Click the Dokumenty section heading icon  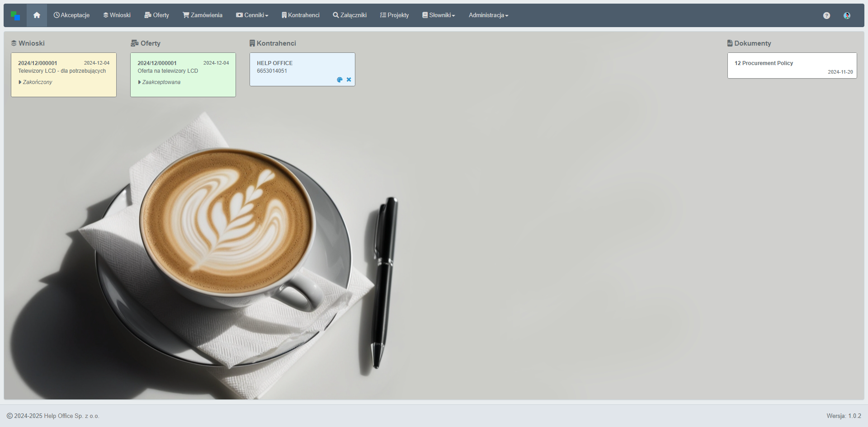click(x=730, y=43)
